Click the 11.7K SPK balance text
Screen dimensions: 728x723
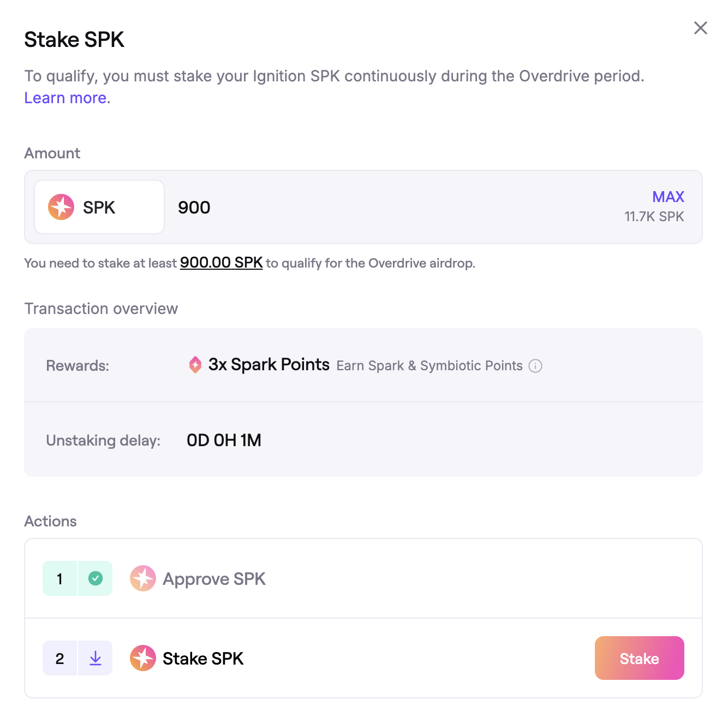654,217
